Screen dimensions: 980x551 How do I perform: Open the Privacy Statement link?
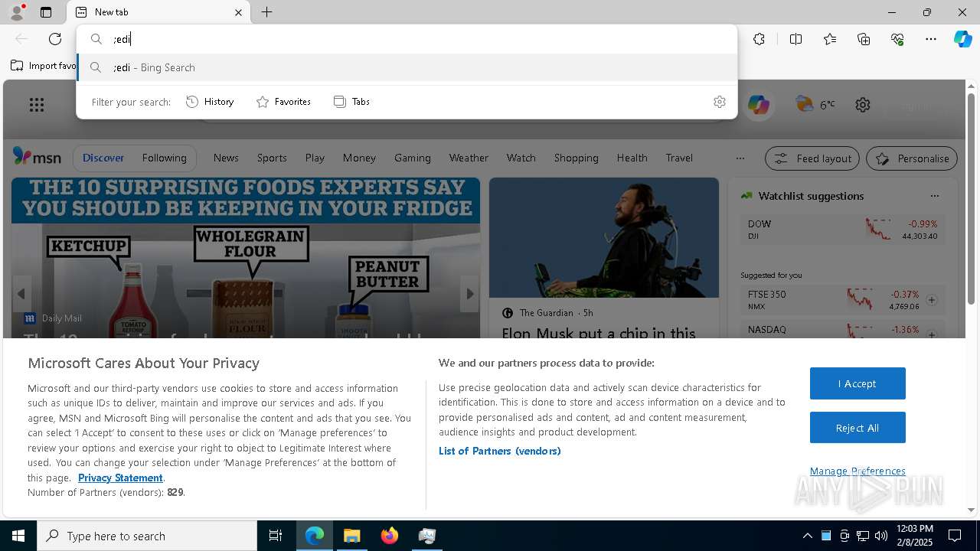coord(120,478)
